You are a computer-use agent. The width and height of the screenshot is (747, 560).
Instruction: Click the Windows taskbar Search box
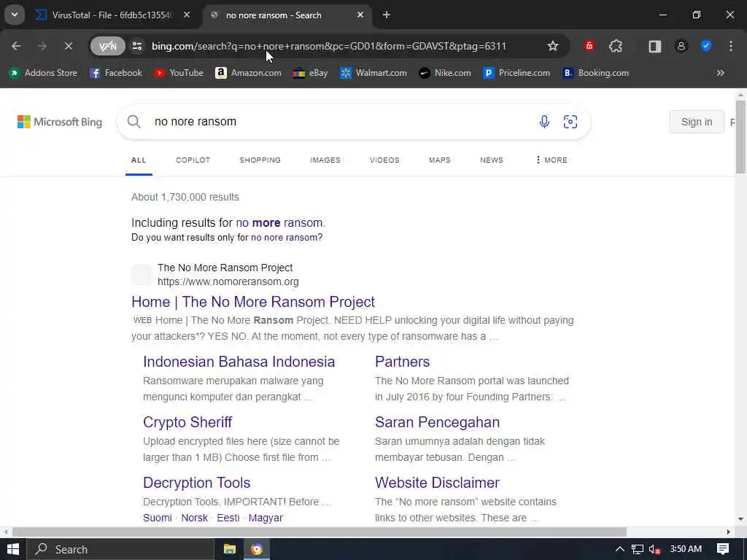120,550
